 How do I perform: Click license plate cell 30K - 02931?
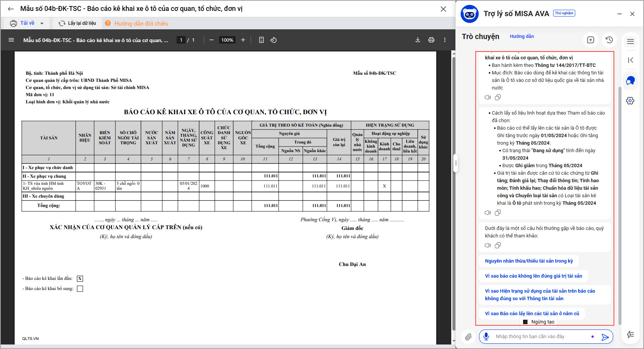pyautogui.click(x=104, y=186)
